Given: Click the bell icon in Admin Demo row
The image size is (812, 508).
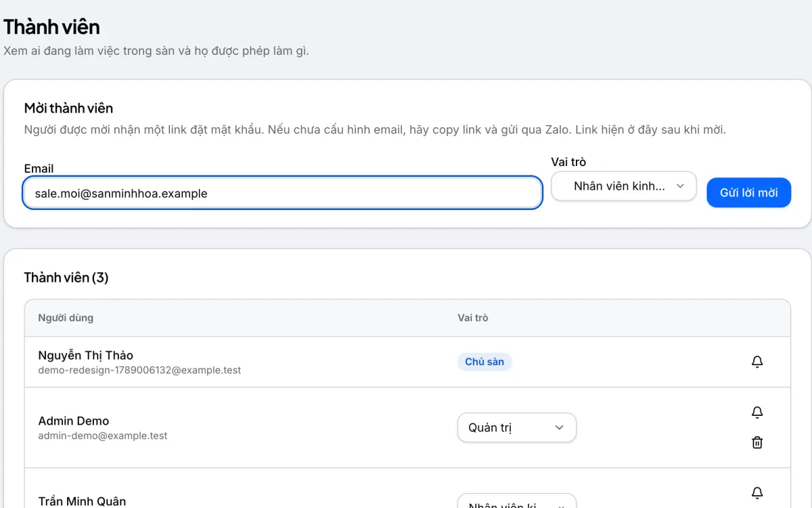Looking at the screenshot, I should click(x=757, y=412).
